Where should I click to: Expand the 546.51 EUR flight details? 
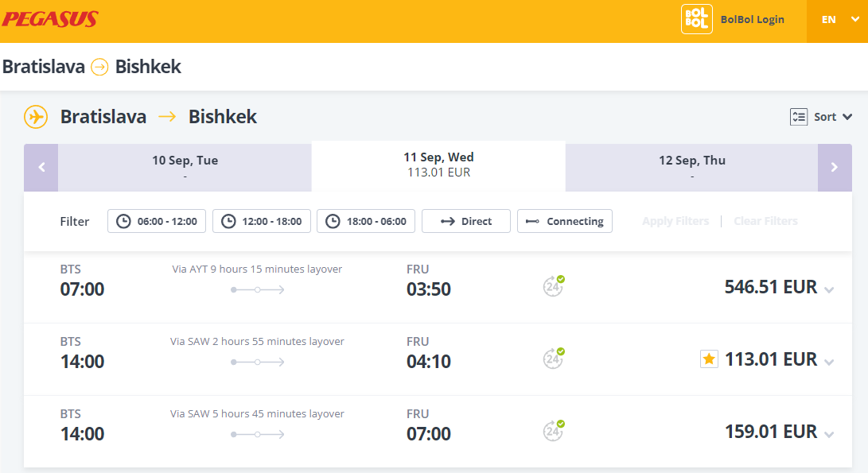tap(829, 290)
